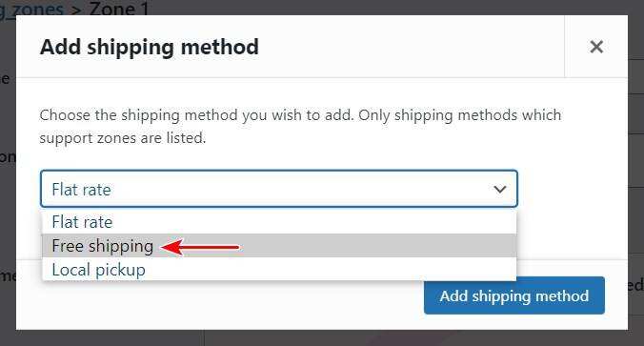Image resolution: width=644 pixels, height=346 pixels.
Task: Click the chevron arrow in the shipping method select
Action: (500, 189)
